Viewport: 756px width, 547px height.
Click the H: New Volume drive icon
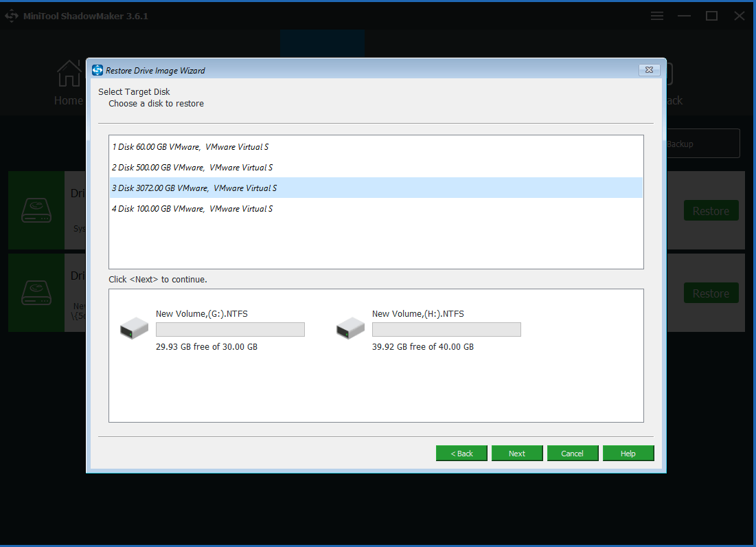[350, 328]
